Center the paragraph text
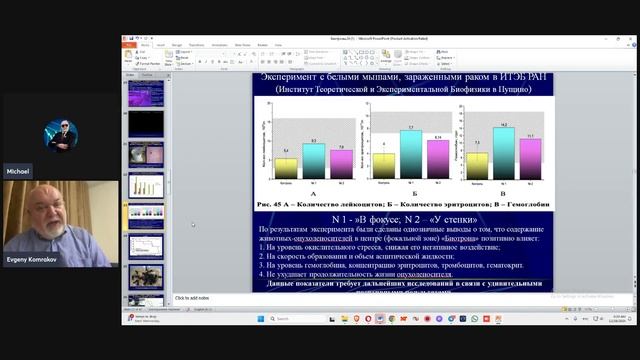This screenshot has width=640, height=360. pos(269,62)
